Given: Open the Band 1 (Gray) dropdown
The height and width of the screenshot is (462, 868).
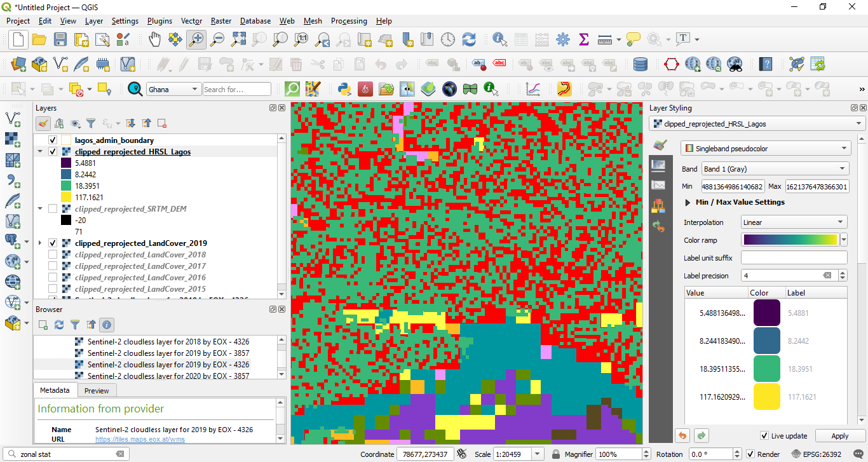Looking at the screenshot, I should pyautogui.click(x=775, y=169).
